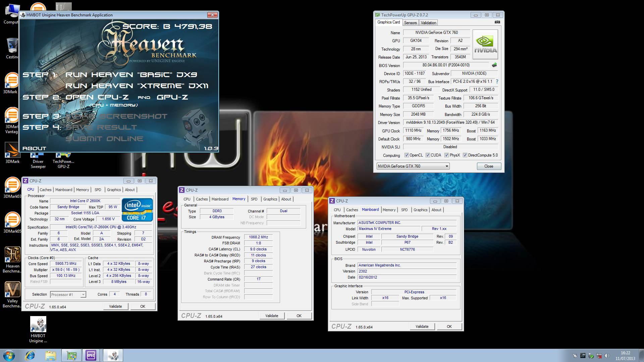Viewport: 644px width, 362px height.
Task: Open Internet Explorer from the taskbar
Action: pyautogui.click(x=30, y=355)
